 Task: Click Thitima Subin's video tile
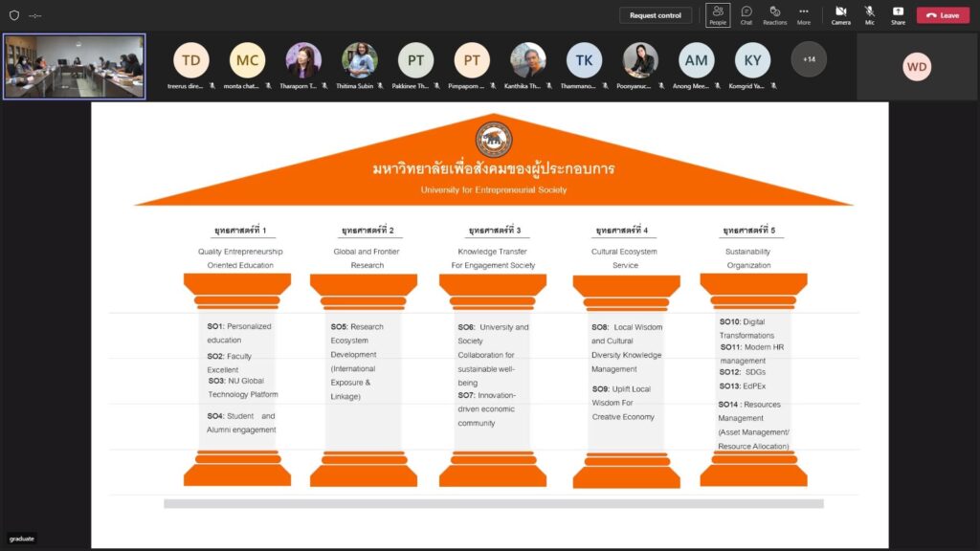(360, 60)
